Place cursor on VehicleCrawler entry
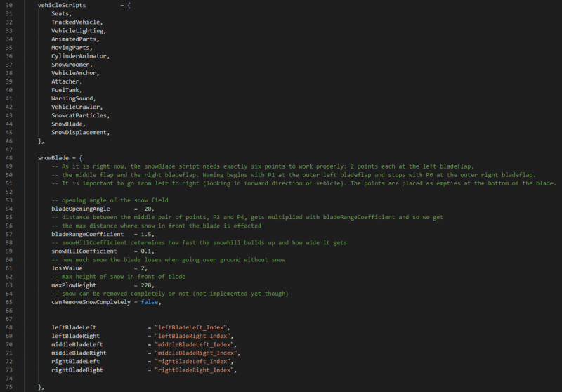This screenshot has height=392, width=562. tap(76, 107)
